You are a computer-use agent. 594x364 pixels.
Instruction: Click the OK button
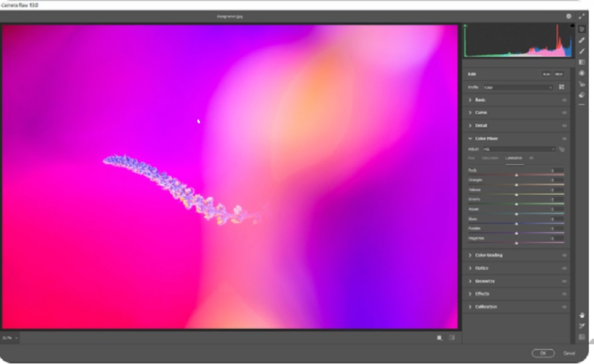click(x=543, y=353)
